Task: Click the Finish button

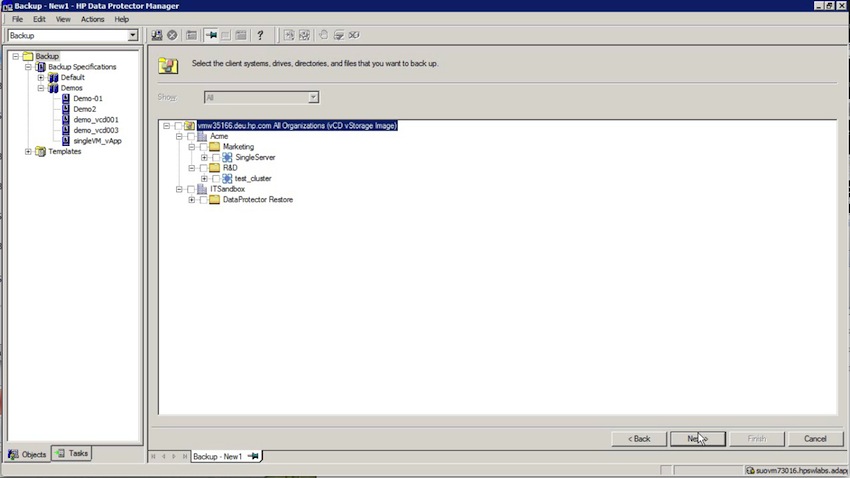Action: (x=757, y=438)
